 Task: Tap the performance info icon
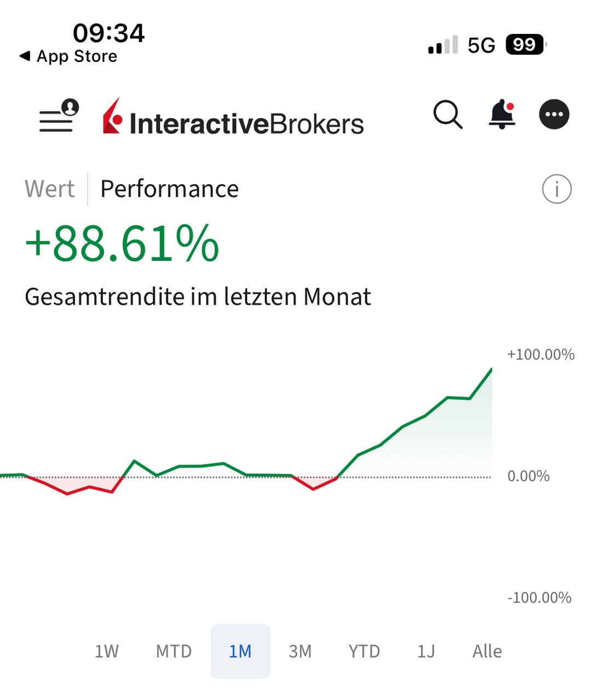(557, 189)
